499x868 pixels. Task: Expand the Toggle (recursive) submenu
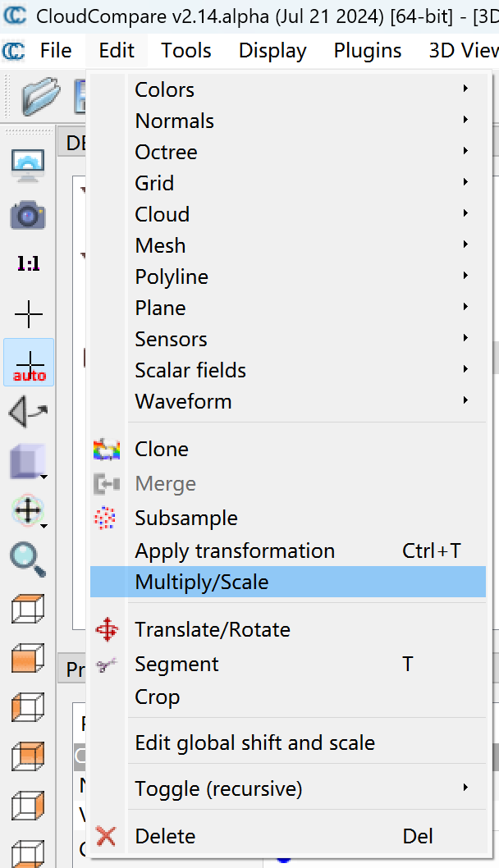pos(288,788)
